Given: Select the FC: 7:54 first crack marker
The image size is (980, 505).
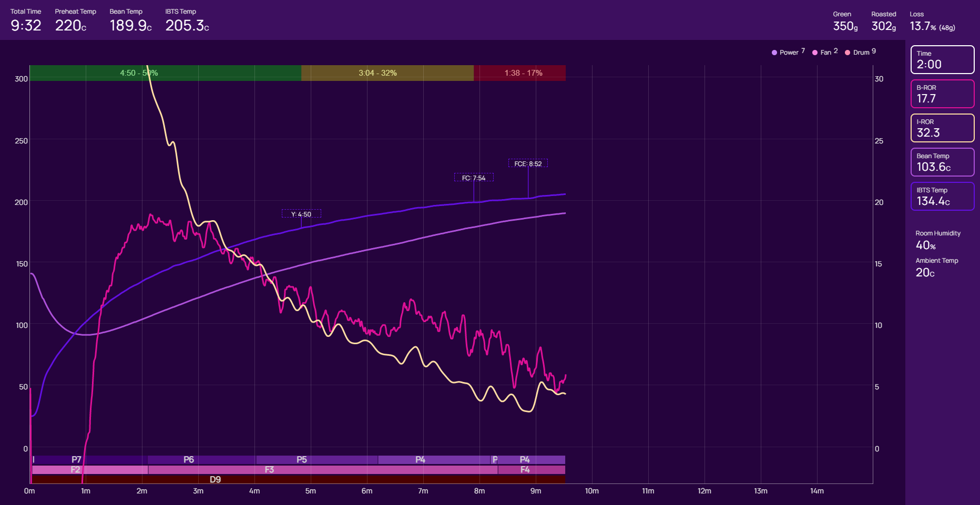Looking at the screenshot, I should pyautogui.click(x=474, y=178).
